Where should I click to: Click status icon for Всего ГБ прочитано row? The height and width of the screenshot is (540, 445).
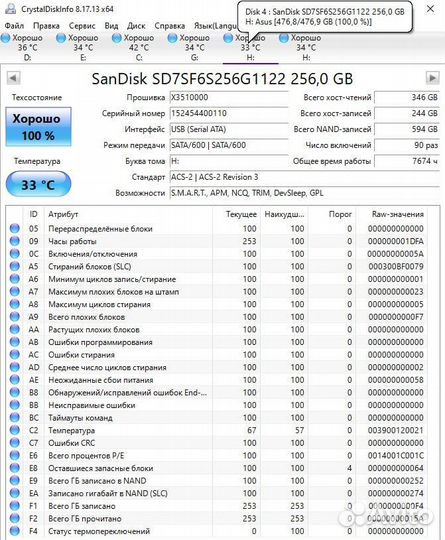click(14, 519)
